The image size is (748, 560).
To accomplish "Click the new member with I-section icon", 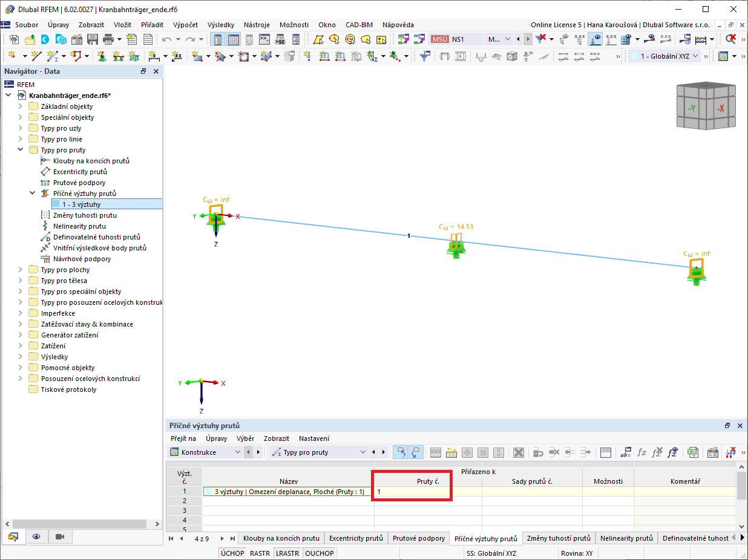I will pyautogui.click(x=53, y=56).
